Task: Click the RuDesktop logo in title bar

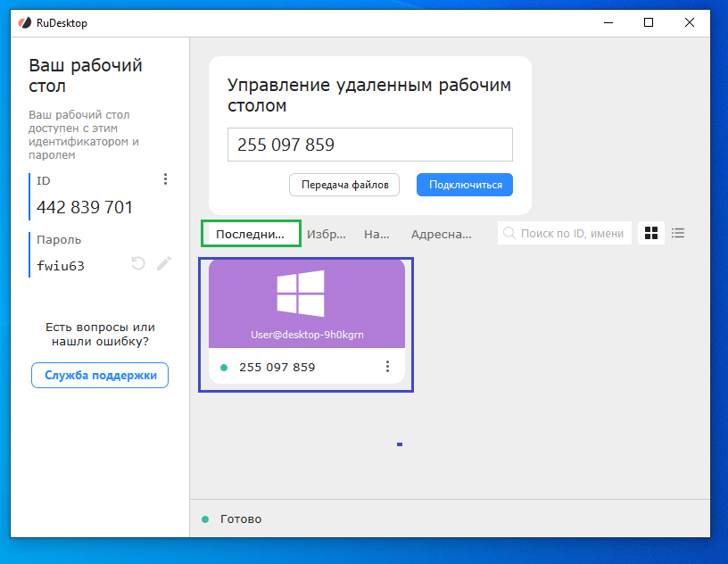Action: [25, 23]
